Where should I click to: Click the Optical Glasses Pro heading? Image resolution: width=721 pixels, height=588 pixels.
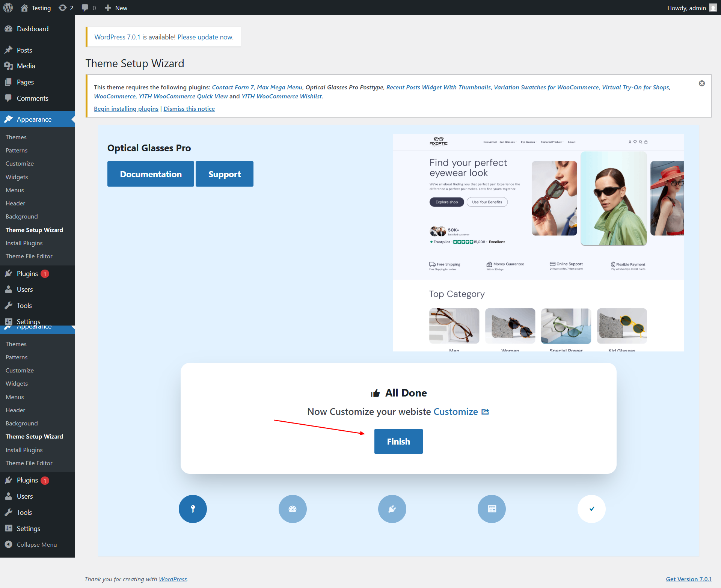tap(149, 148)
